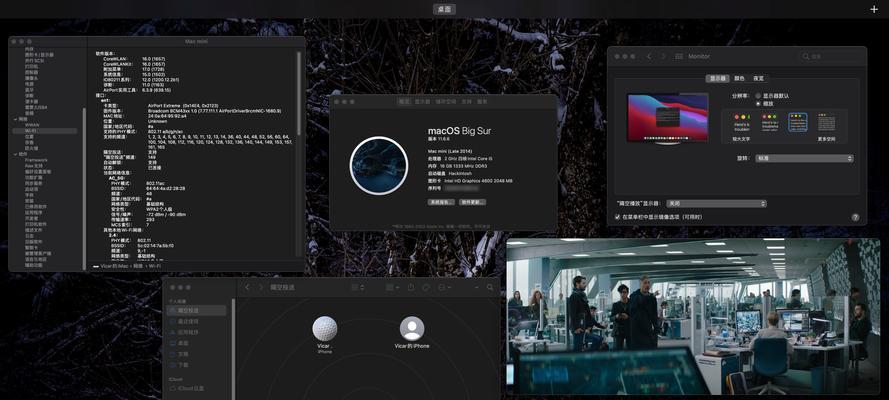Open the 显示器 tab in About This Mac
The width and height of the screenshot is (889, 400).
(422, 101)
